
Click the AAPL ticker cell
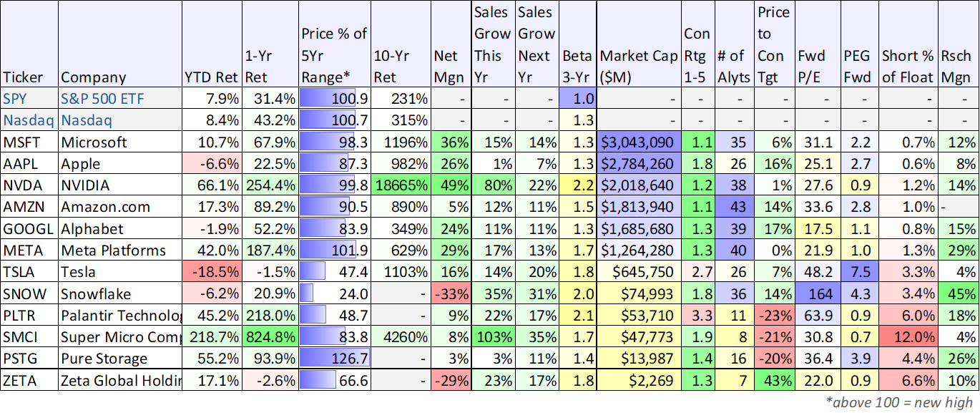click(29, 163)
